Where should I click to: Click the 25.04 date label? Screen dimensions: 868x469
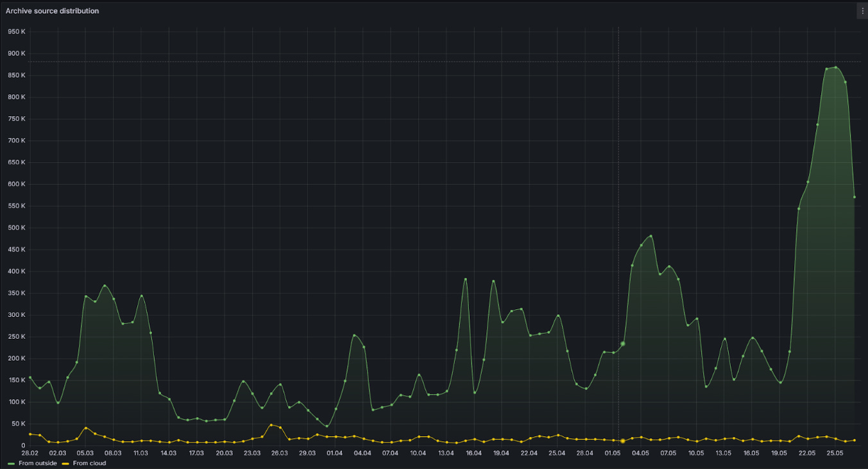click(557, 453)
